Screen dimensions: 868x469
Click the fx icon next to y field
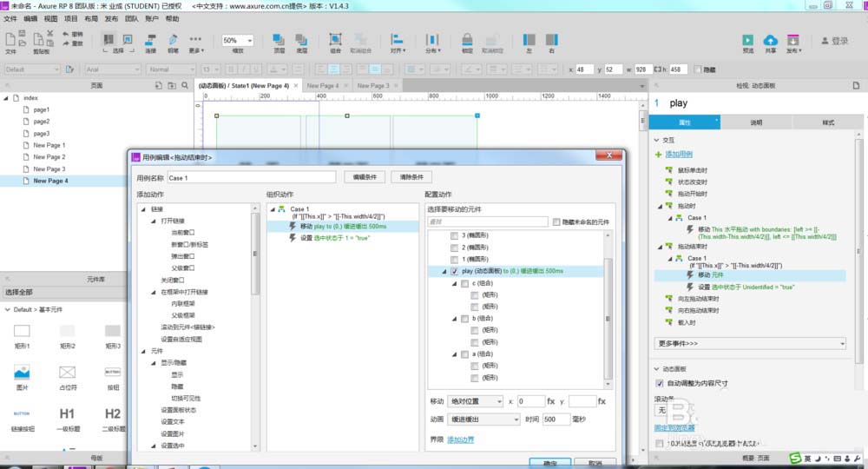click(602, 401)
